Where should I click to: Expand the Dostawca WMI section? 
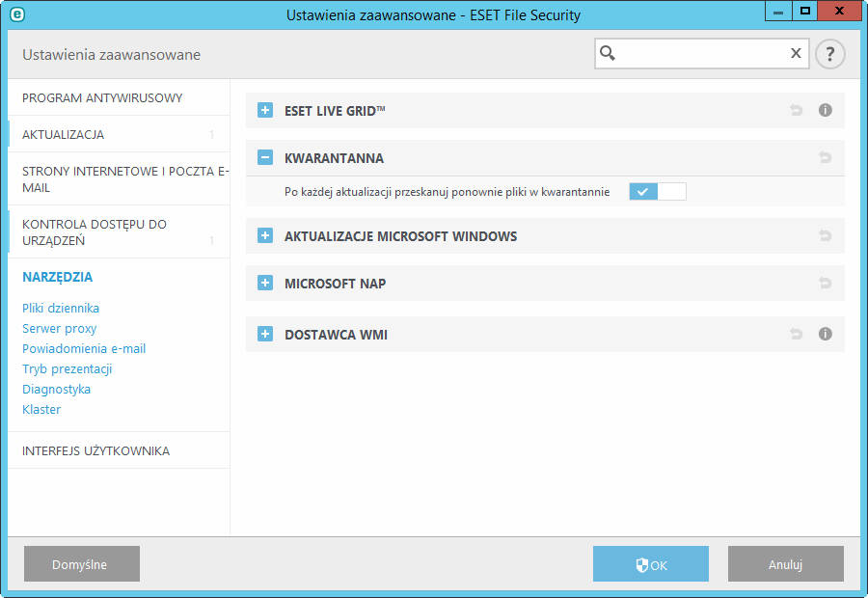point(265,334)
